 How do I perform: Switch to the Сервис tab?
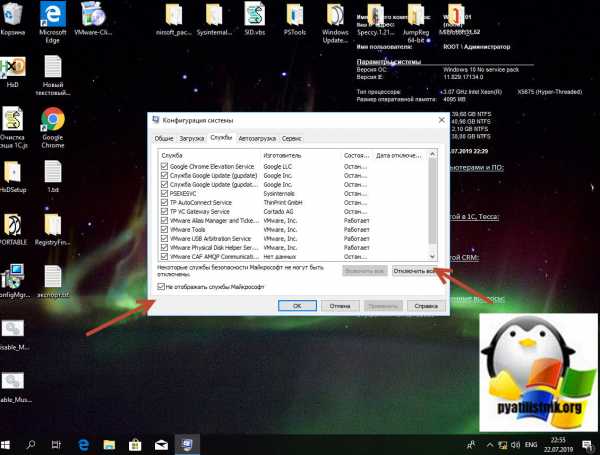(x=292, y=139)
